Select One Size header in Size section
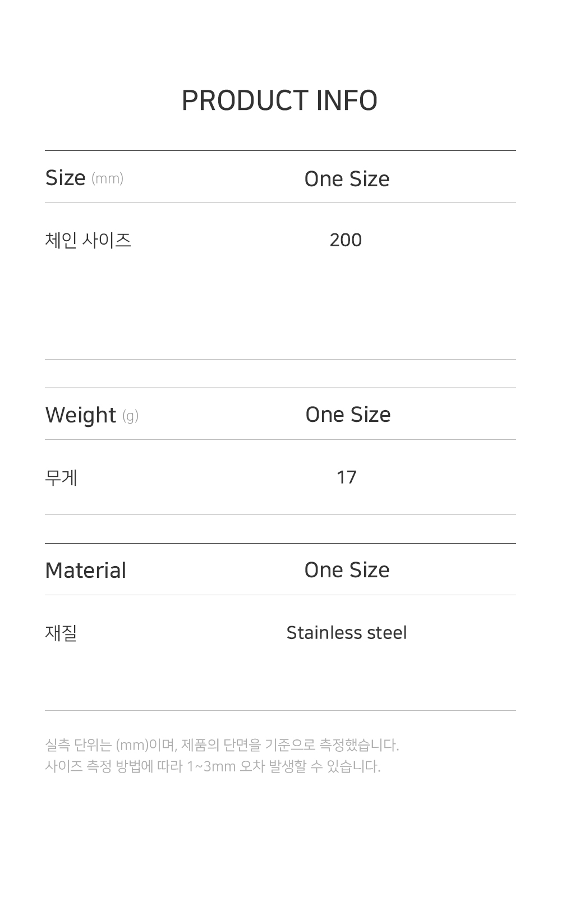 coord(347,179)
